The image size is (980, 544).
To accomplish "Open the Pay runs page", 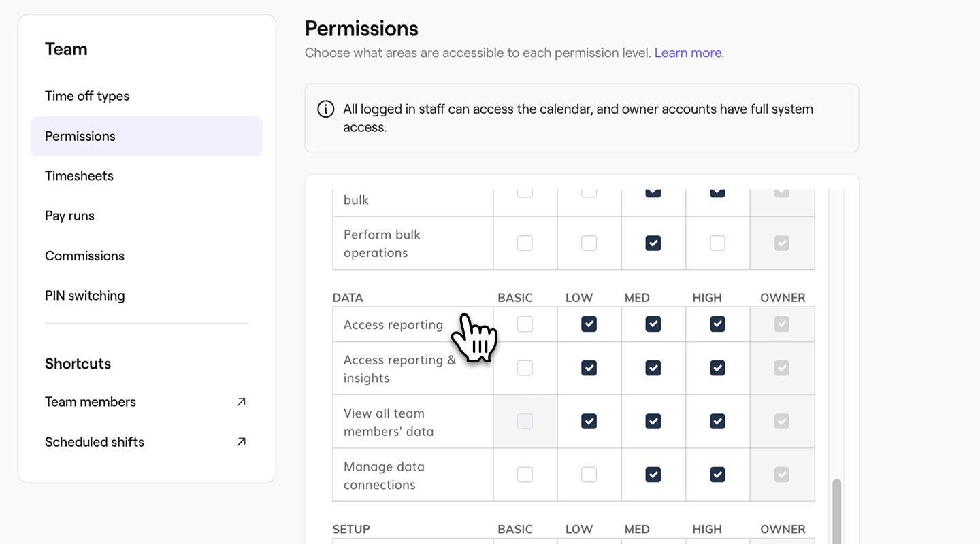I will [69, 216].
